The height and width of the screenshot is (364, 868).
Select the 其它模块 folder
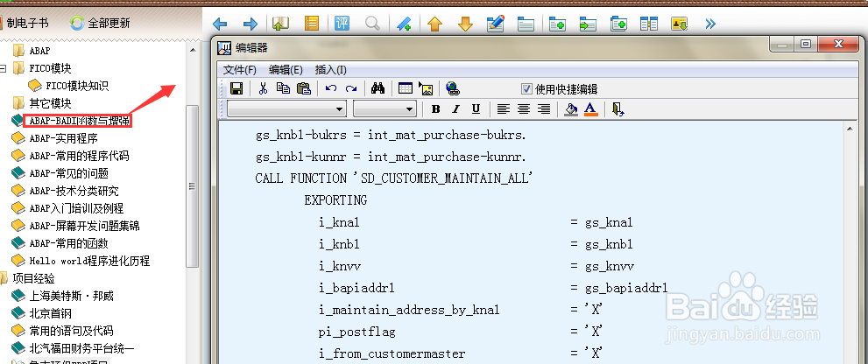pos(50,103)
